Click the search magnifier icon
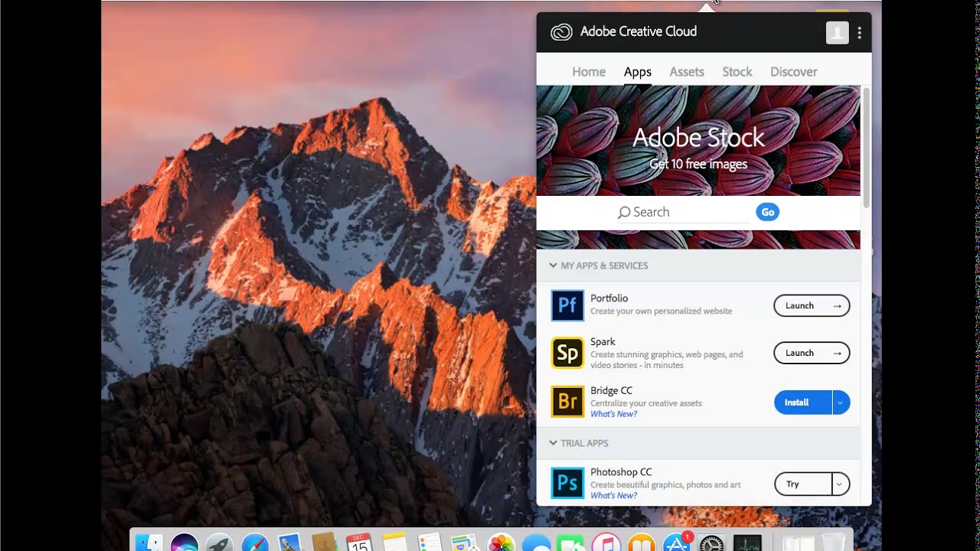The height and width of the screenshot is (551, 980). tap(624, 213)
